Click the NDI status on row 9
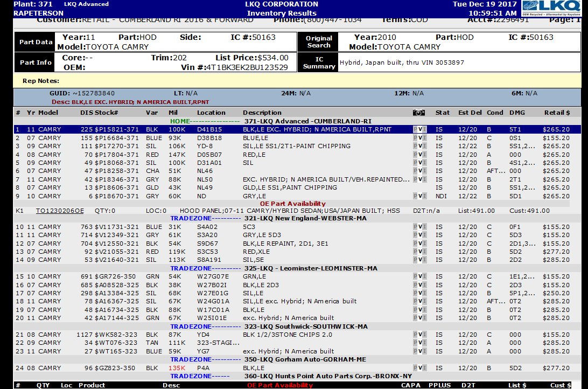 [x=441, y=196]
